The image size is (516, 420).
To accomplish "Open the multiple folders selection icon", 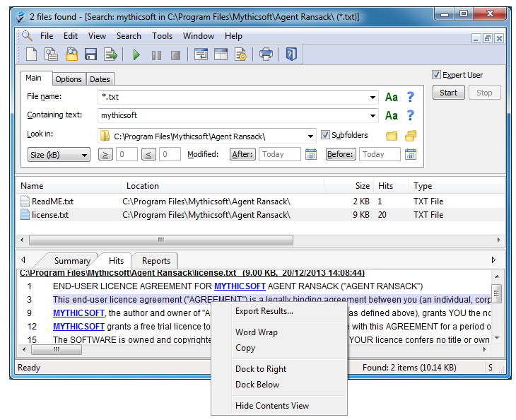I will 411,136.
